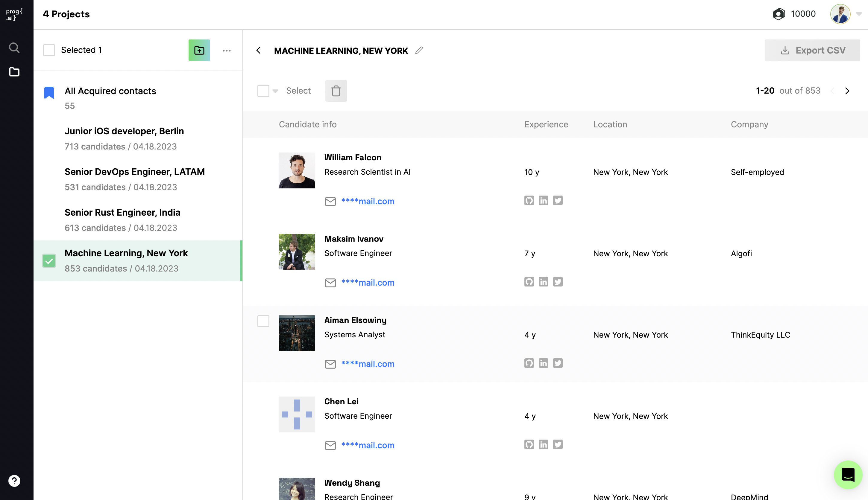Open the user profile dropdown arrow
The height and width of the screenshot is (500, 868).
pos(859,14)
